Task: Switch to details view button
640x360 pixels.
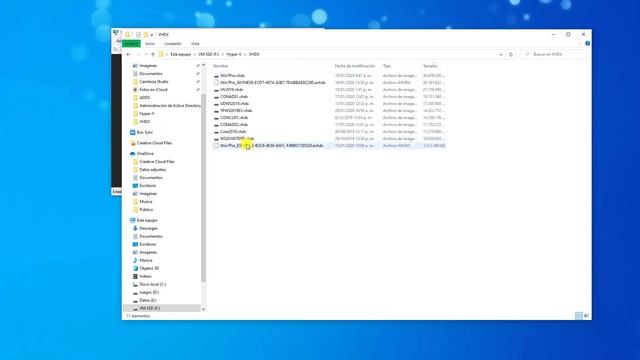Action: (x=579, y=316)
